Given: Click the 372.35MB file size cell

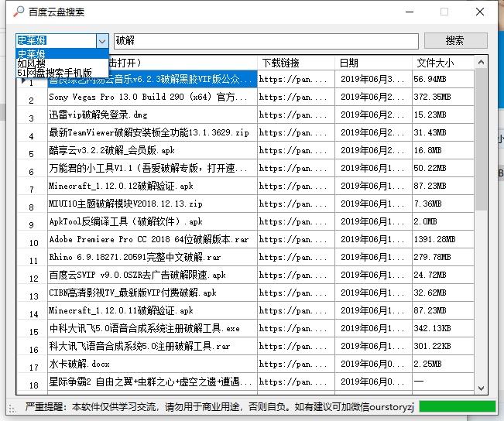Looking at the screenshot, I should (x=444, y=97).
